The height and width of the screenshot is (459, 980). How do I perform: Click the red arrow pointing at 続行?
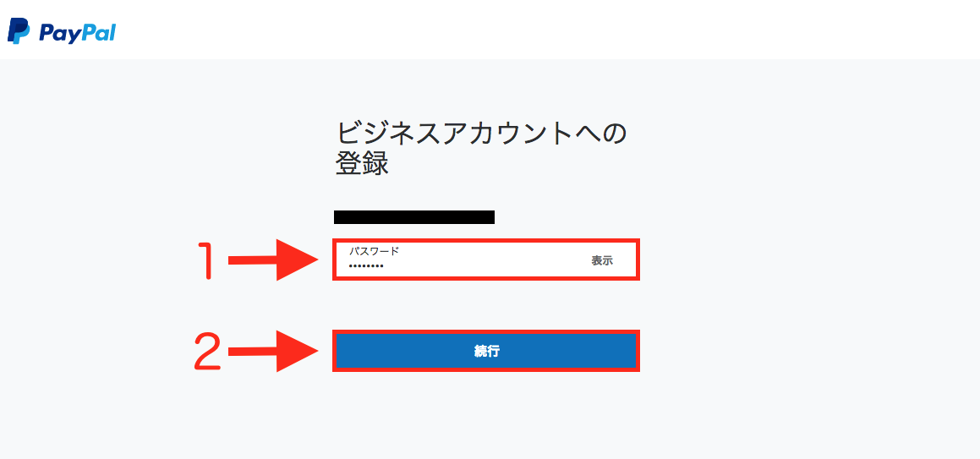274,352
